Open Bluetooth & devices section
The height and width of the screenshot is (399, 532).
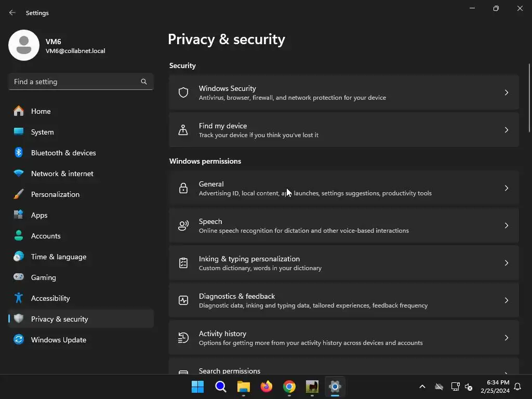81,153
